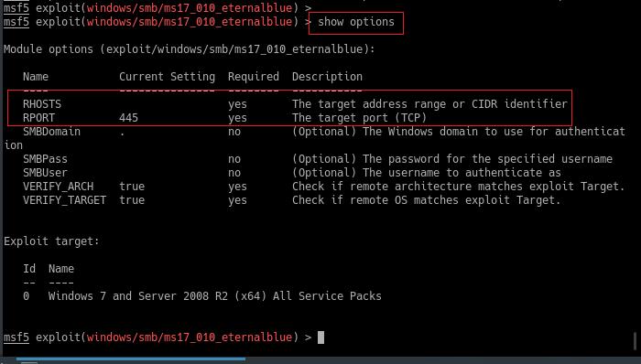Screen dimensions: 641x364
Task: Click the 'Exploit target:' heading
Action: click(51, 241)
